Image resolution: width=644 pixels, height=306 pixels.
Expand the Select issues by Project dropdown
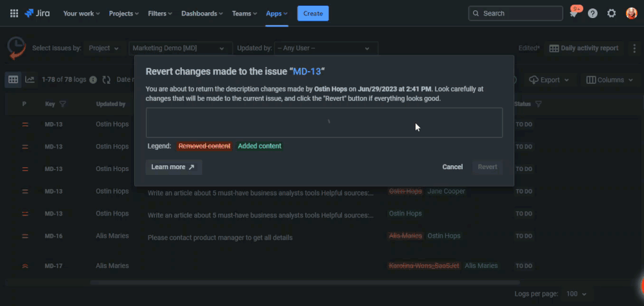104,48
